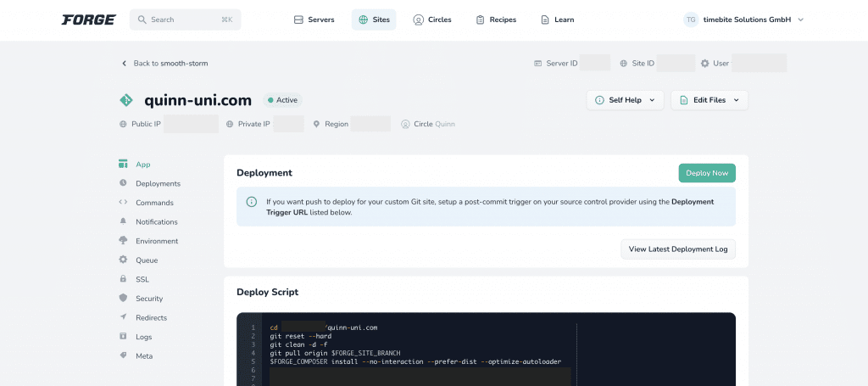Viewport: 868px width, 386px height.
Task: Go back to smooth-storm server
Action: pyautogui.click(x=164, y=63)
